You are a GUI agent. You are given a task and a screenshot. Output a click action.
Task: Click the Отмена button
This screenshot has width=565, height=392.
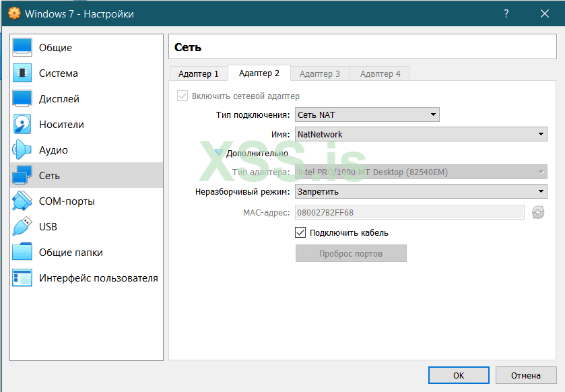(x=526, y=375)
